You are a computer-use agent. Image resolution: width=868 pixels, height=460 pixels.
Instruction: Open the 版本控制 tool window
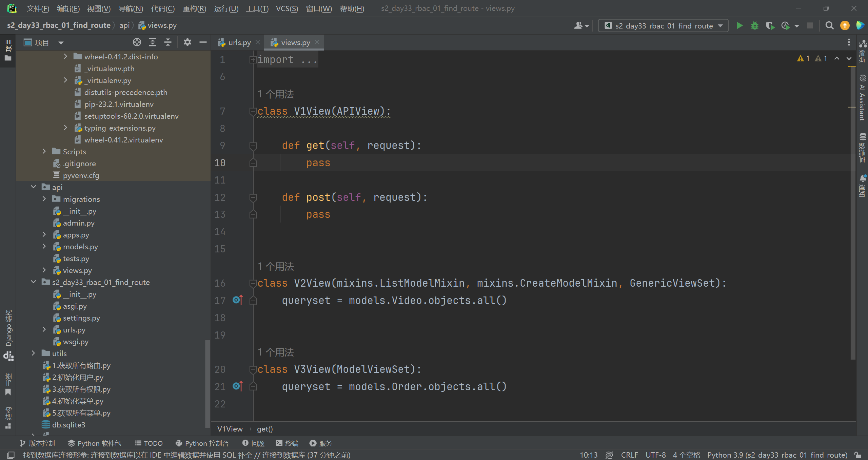click(x=37, y=443)
